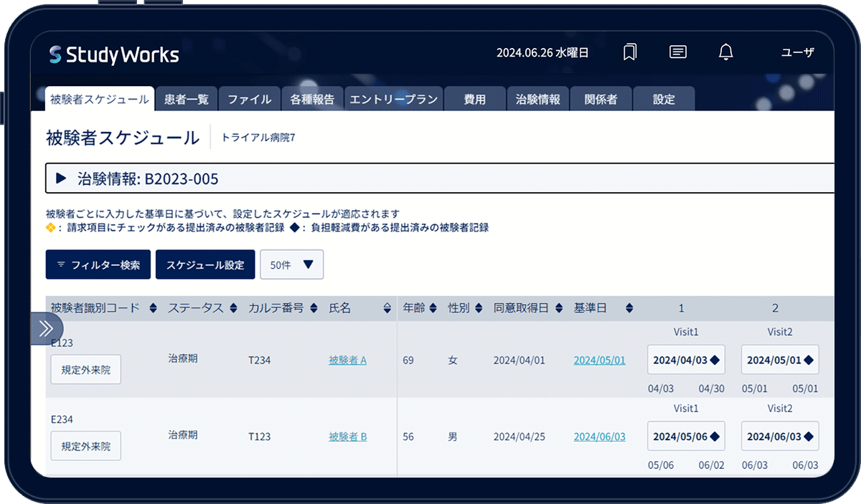861x504 pixels.
Task: Click the スケジュール設定 button
Action: [205, 265]
